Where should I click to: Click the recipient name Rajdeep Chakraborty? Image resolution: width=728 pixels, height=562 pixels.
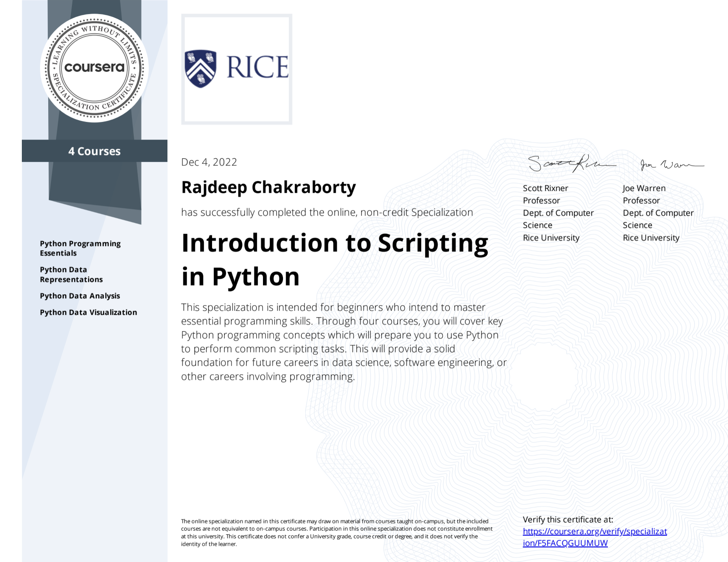tap(268, 187)
